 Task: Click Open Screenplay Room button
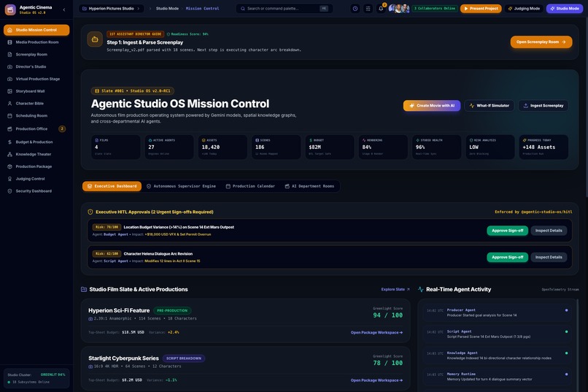(x=541, y=42)
